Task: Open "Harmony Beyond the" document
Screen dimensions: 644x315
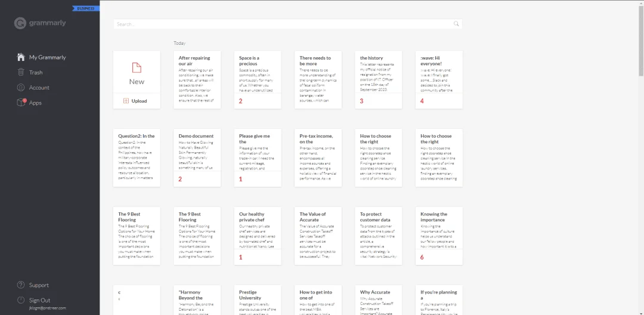Action: (x=197, y=300)
